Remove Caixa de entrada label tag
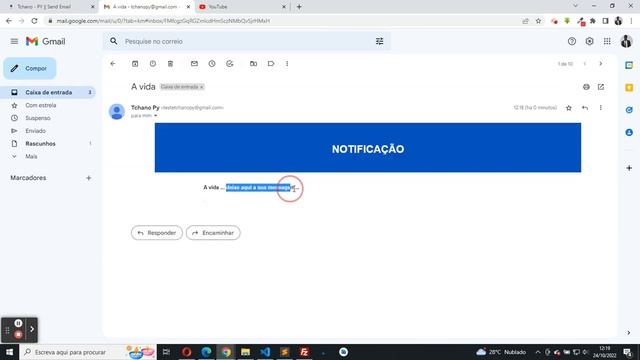This screenshot has width=640, height=360. pos(202,87)
